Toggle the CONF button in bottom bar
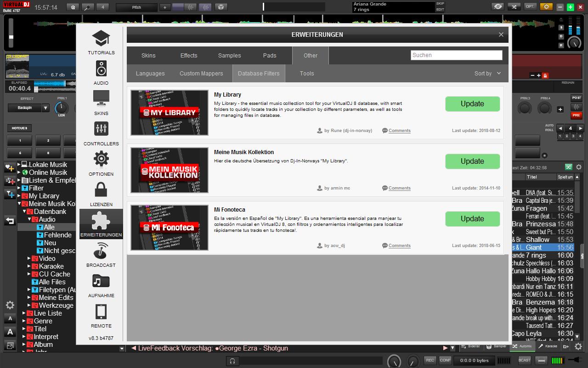The width and height of the screenshot is (588, 368). [445, 360]
